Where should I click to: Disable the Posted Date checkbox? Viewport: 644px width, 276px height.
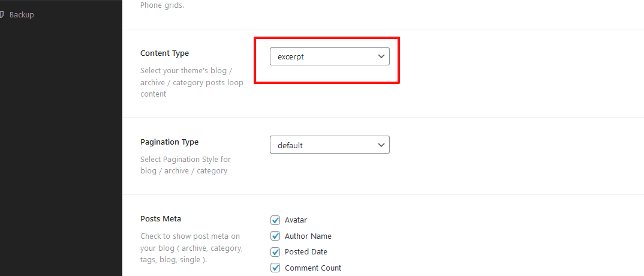pyautogui.click(x=276, y=252)
